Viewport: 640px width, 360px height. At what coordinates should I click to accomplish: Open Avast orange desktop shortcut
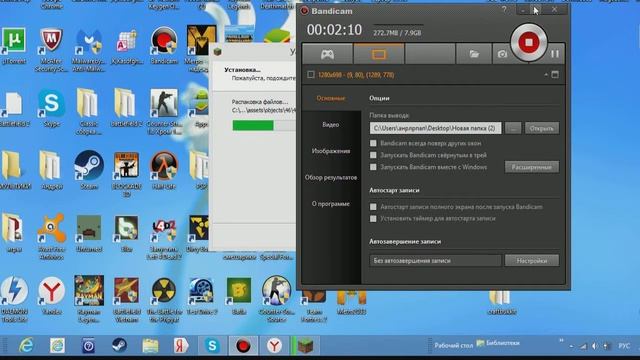pyautogui.click(x=51, y=235)
